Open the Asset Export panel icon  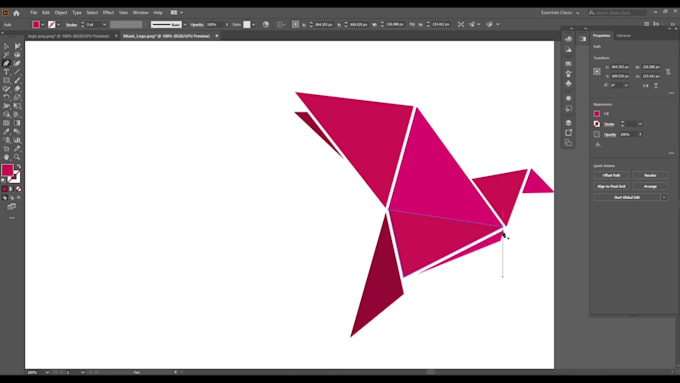[x=569, y=133]
